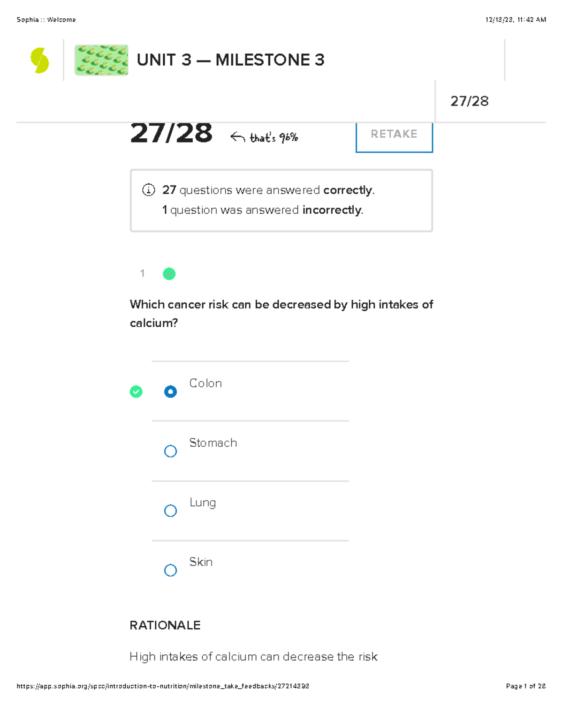This screenshot has height=728, width=563.
Task: Click the question number 1 marker
Action: (142, 273)
